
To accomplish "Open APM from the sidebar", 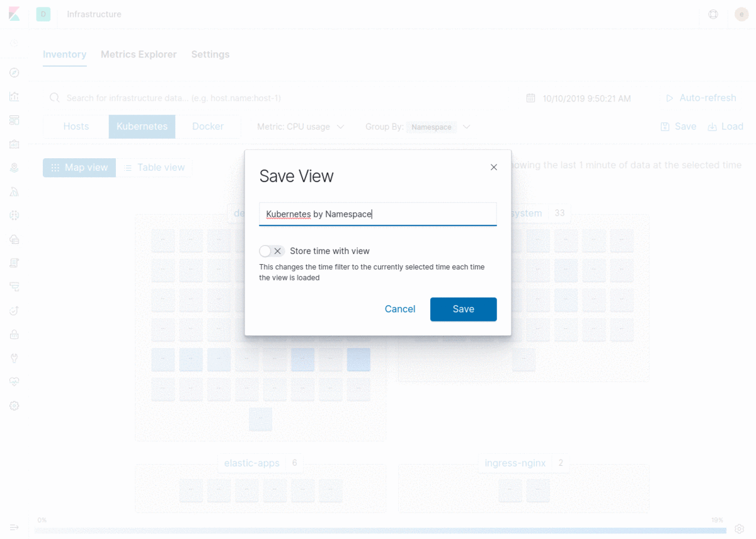I will (x=14, y=287).
